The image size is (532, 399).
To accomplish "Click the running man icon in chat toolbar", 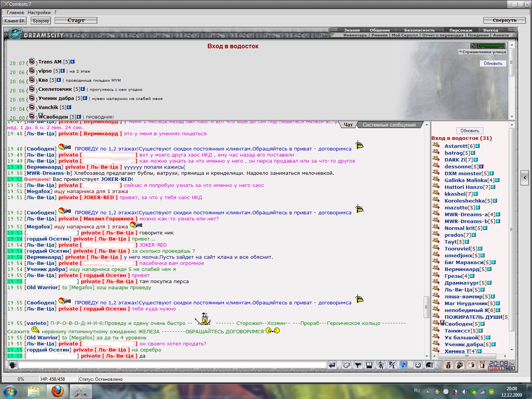I will coord(380,365).
